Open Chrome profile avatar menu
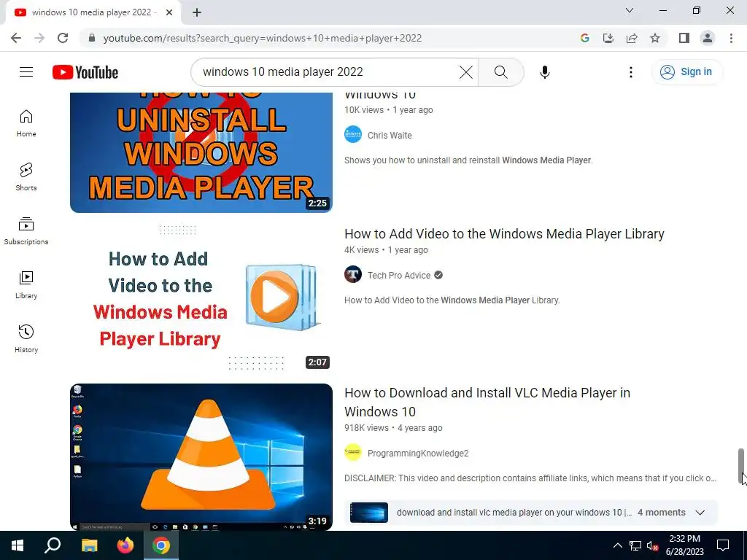The width and height of the screenshot is (747, 560). click(708, 38)
